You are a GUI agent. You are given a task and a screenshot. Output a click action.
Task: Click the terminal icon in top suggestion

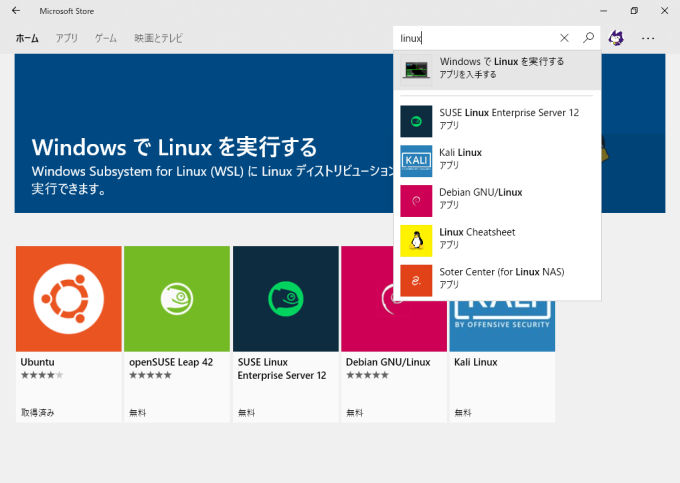416,70
